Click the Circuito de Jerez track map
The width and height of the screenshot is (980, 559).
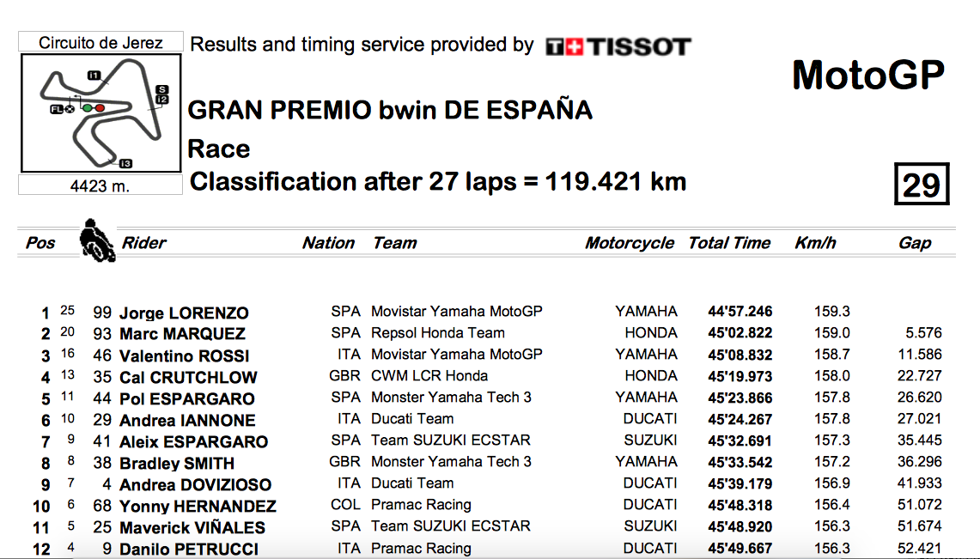pyautogui.click(x=100, y=112)
